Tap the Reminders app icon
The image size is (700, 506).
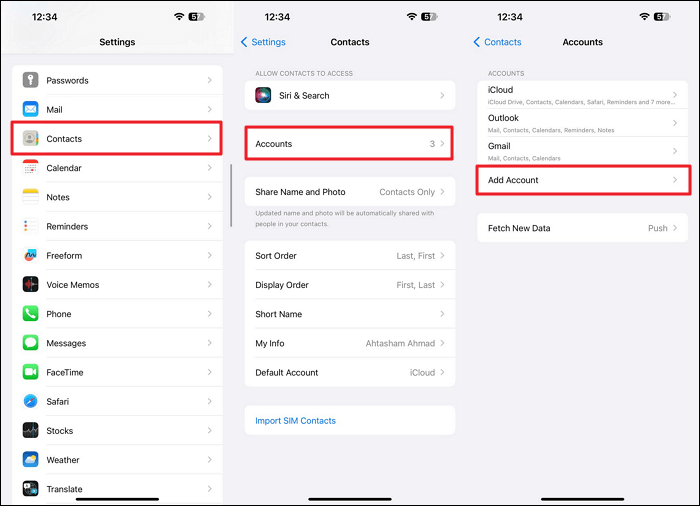[x=30, y=226]
